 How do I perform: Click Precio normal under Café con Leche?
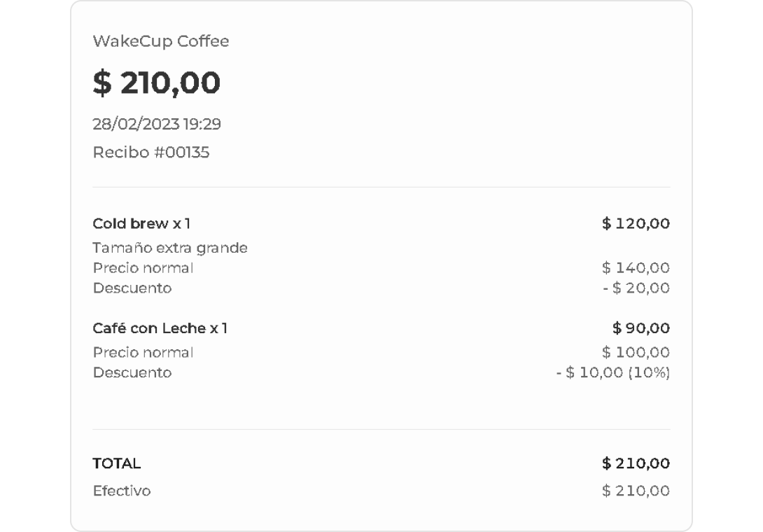click(143, 353)
